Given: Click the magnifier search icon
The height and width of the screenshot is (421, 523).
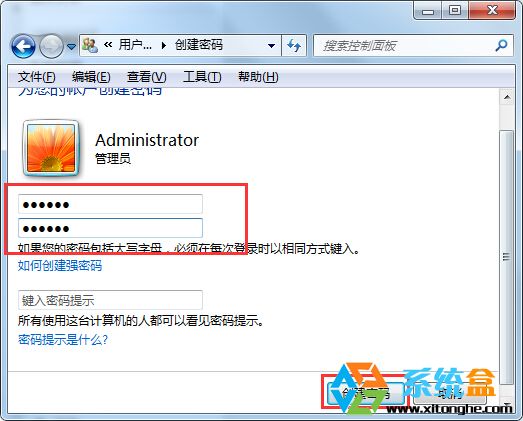Looking at the screenshot, I should pos(501,45).
